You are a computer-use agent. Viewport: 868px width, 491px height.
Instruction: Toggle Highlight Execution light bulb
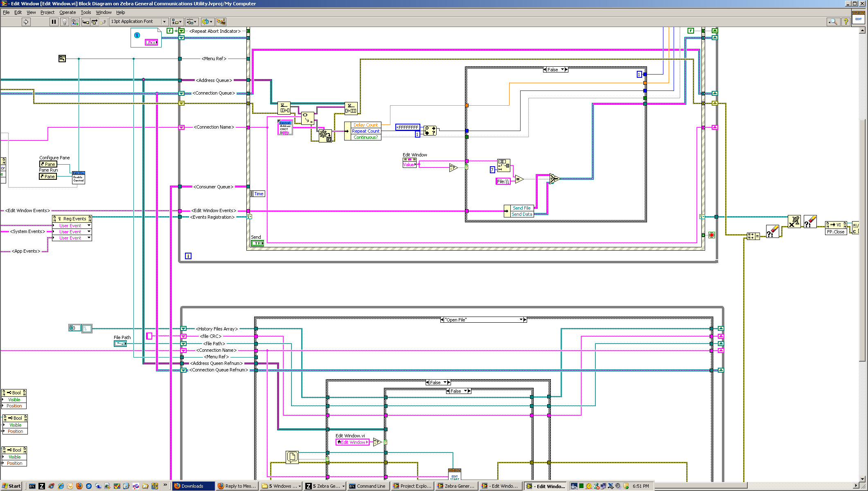click(x=64, y=22)
